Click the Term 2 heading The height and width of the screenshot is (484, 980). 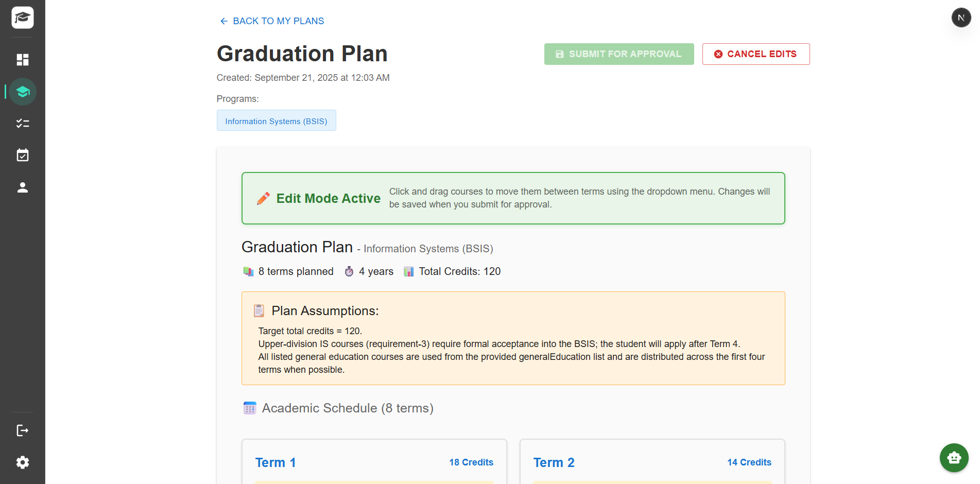[554, 462]
